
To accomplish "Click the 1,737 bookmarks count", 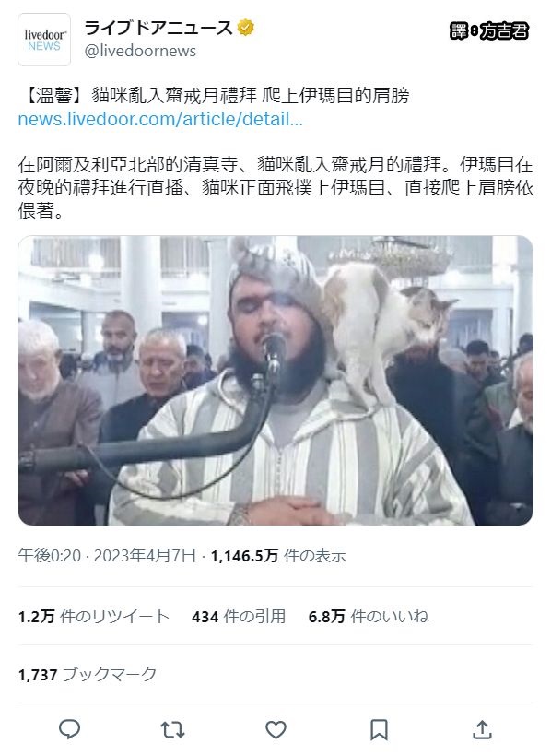I will (88, 674).
